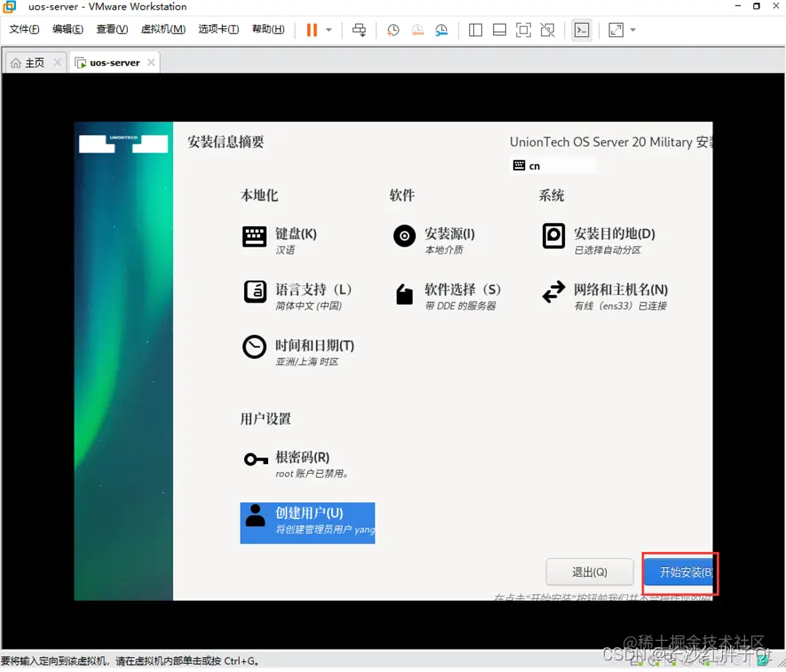786x672 pixels.
Task: Click the 开始安装 button
Action: (x=679, y=573)
